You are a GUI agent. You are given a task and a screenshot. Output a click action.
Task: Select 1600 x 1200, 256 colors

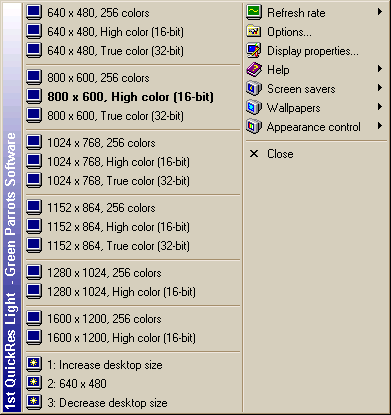tap(133, 319)
